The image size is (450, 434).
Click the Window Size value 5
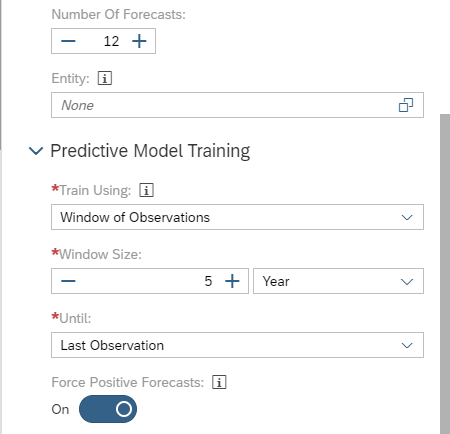tap(208, 281)
